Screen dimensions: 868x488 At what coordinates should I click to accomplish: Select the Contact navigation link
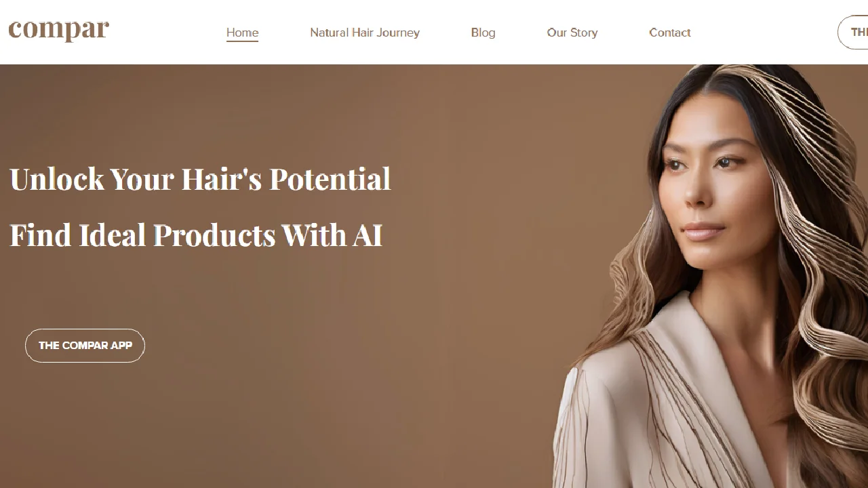[670, 33]
